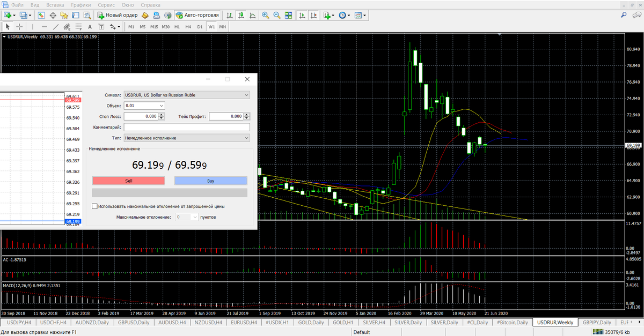Select the crosshair tool

[x=19, y=26]
